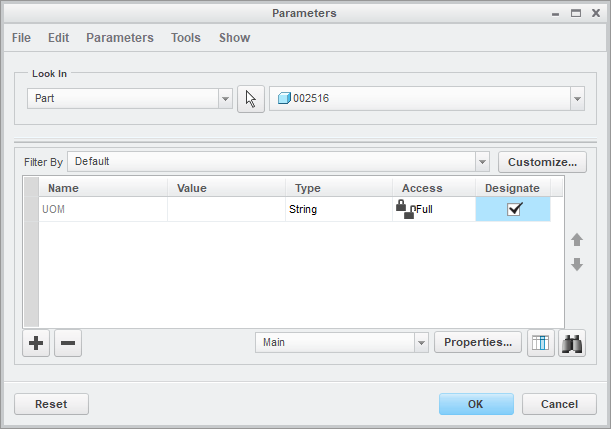Click the Value cell for UOM

pos(226,210)
